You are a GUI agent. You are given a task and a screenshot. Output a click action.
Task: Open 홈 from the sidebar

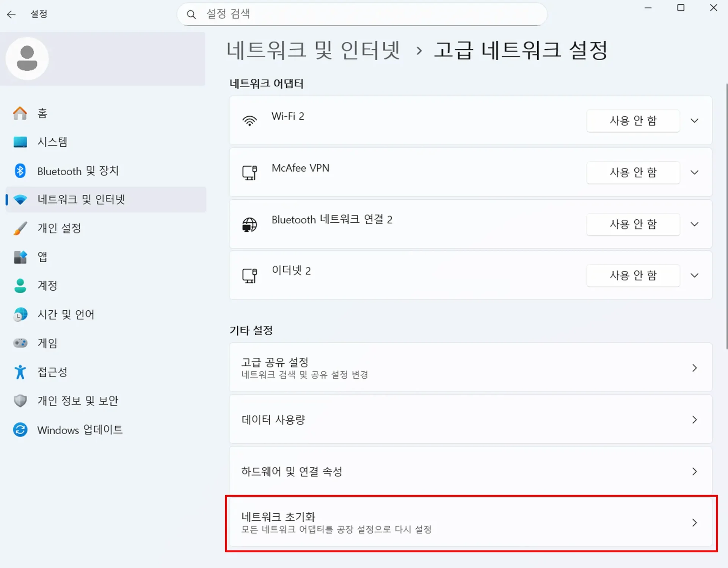tap(42, 113)
